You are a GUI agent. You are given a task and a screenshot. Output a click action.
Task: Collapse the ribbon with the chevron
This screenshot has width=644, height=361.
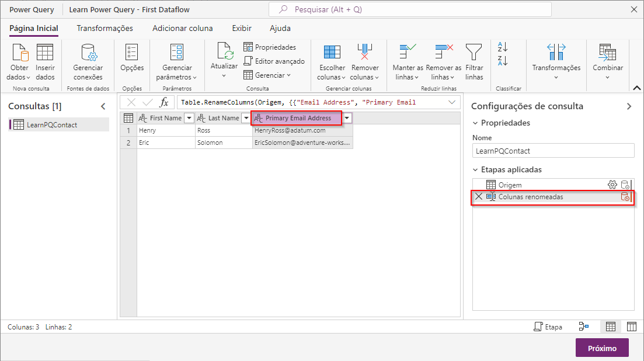(x=636, y=88)
